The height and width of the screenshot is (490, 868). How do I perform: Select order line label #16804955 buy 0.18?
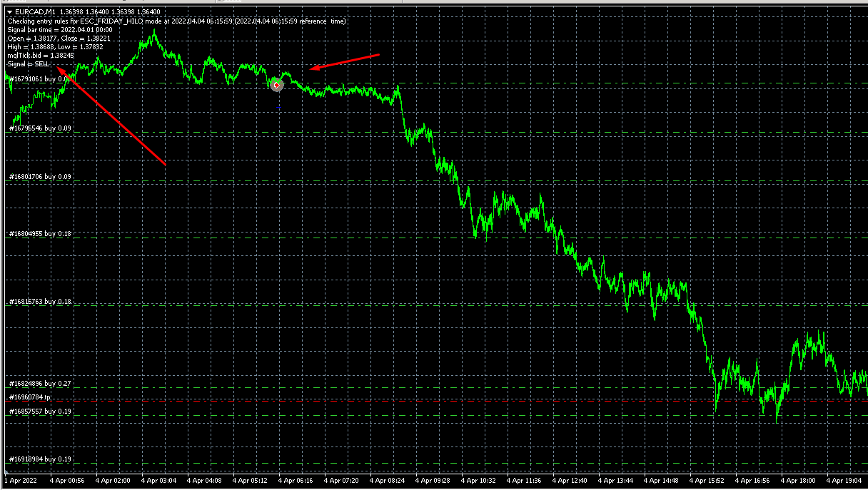pos(39,234)
